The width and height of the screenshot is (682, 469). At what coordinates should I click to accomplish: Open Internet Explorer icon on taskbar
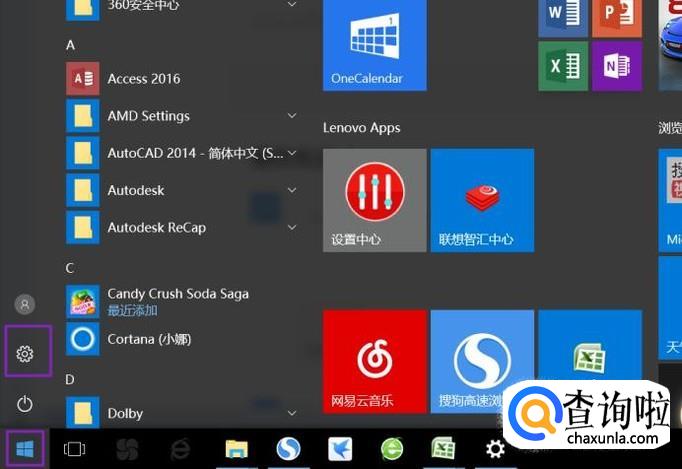[x=180, y=449]
